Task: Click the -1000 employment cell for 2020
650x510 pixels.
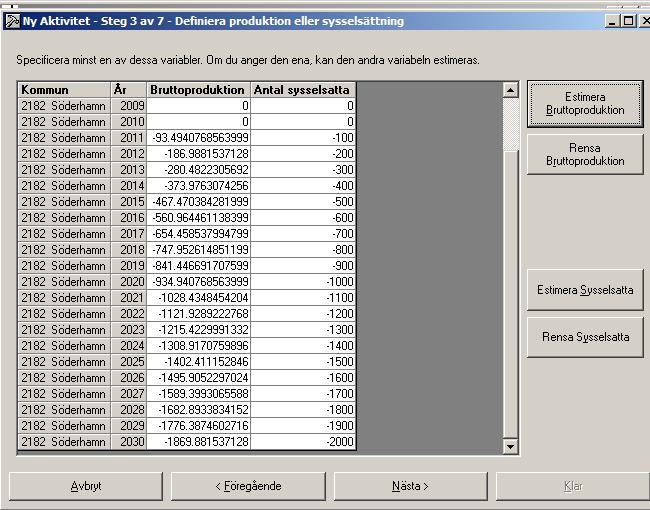Action: click(x=303, y=282)
